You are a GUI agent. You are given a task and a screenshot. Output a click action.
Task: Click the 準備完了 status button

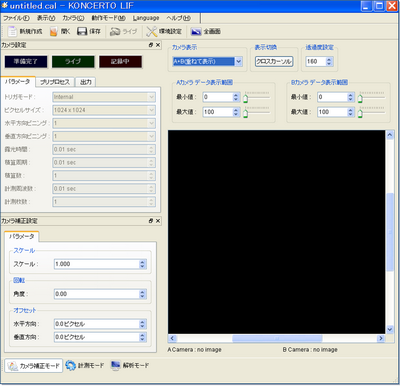tap(26, 62)
